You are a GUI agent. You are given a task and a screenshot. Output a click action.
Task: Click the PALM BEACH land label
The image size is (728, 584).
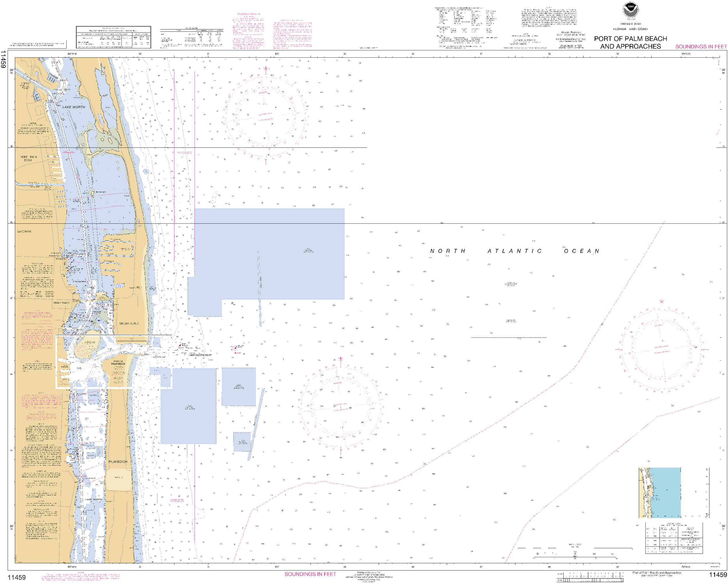pyautogui.click(x=118, y=461)
